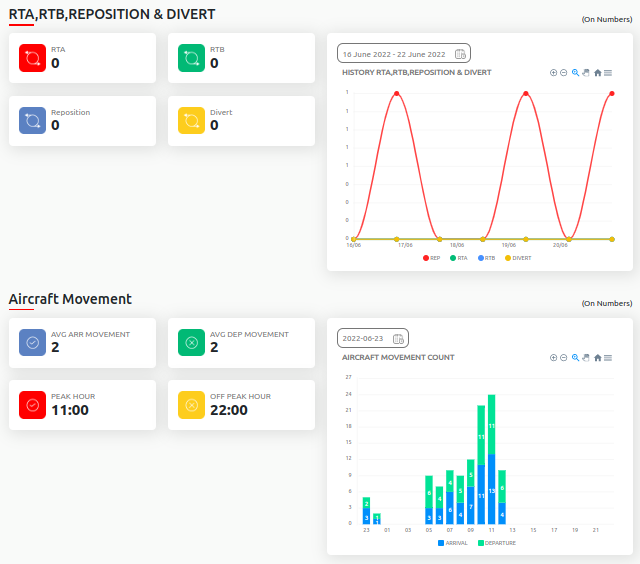Click the red data point at 17/06
The height and width of the screenshot is (564, 640).
[x=397, y=94]
